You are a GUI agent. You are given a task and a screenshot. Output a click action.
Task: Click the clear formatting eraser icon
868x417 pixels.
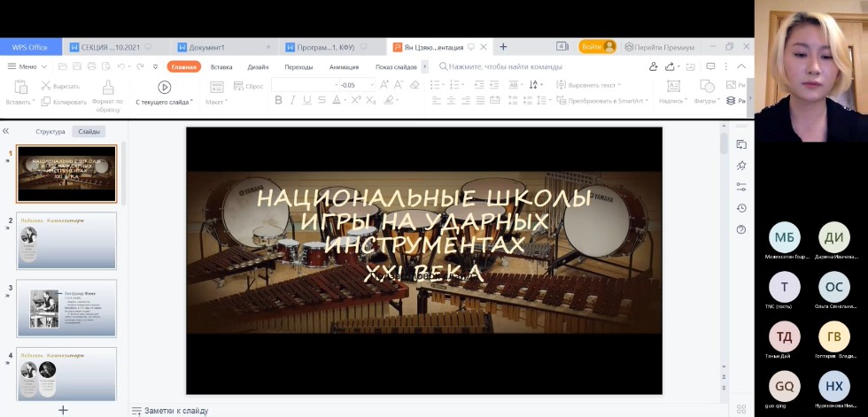(414, 85)
